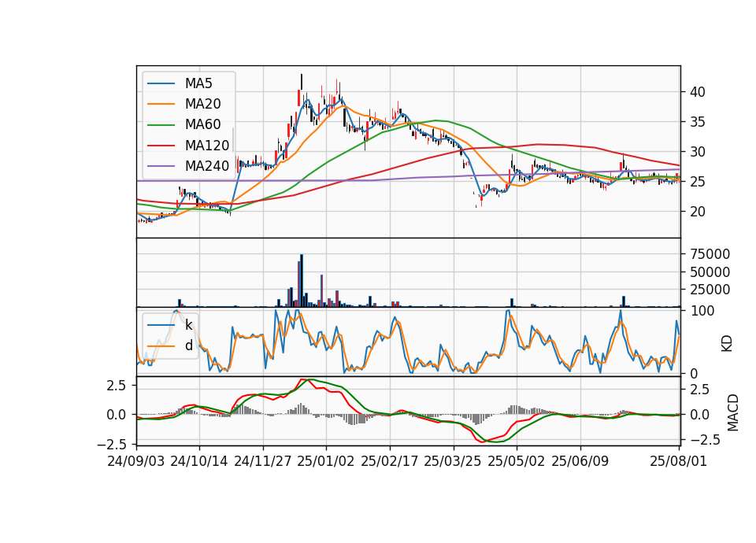The width and height of the screenshot is (756, 543).
Task: Click the 24/11/27 date axis label
Action: (x=263, y=461)
